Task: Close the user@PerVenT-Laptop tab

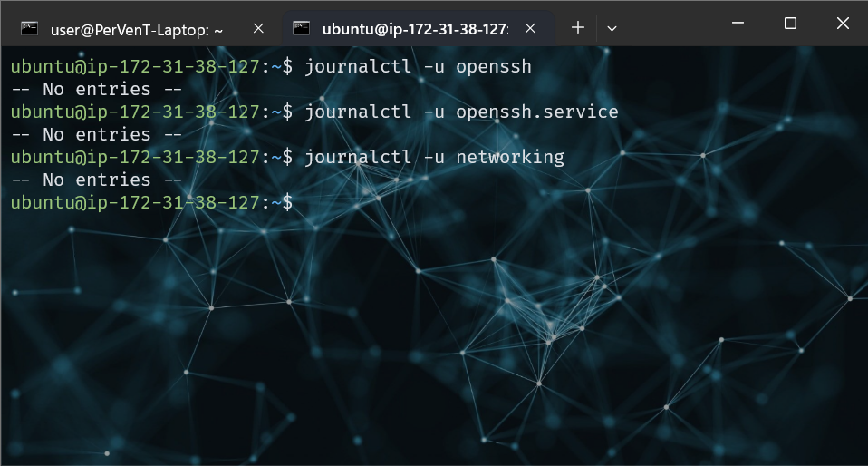Action: tap(258, 29)
